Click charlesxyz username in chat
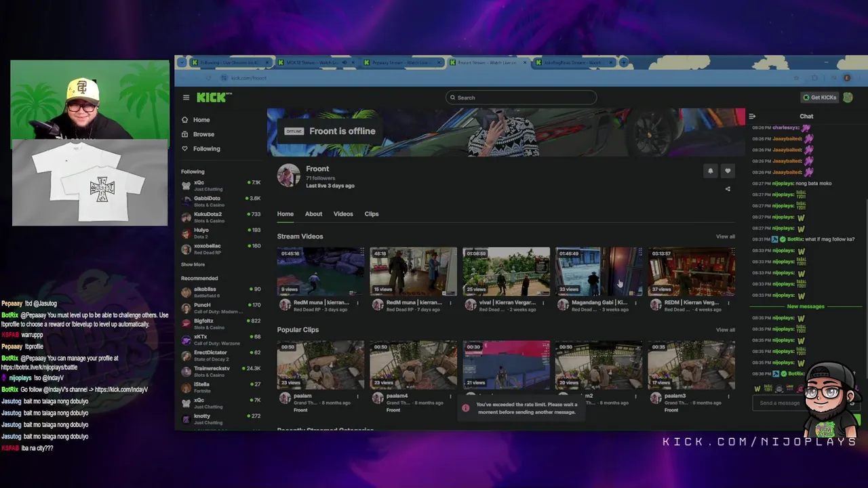The height and width of the screenshot is (488, 868). (786, 127)
